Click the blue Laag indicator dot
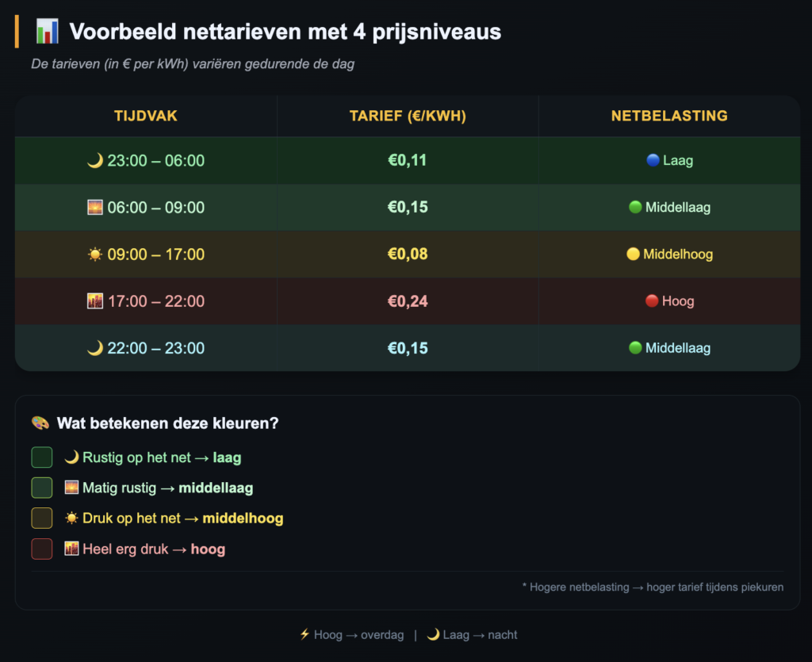This screenshot has width=812, height=662. (653, 160)
